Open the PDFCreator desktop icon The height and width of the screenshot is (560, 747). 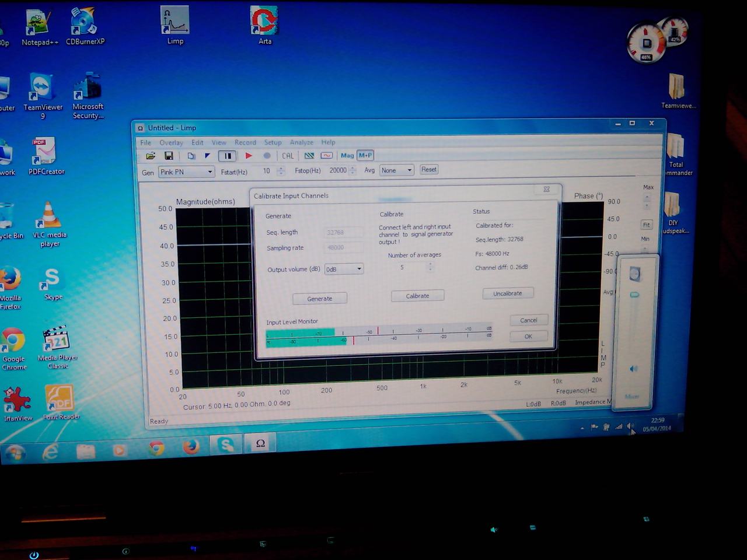pyautogui.click(x=46, y=156)
